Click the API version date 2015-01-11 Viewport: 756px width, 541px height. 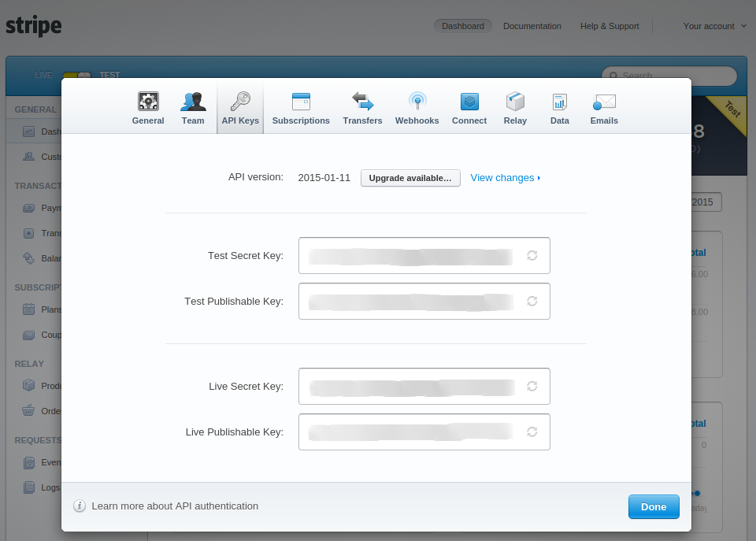pyautogui.click(x=324, y=178)
